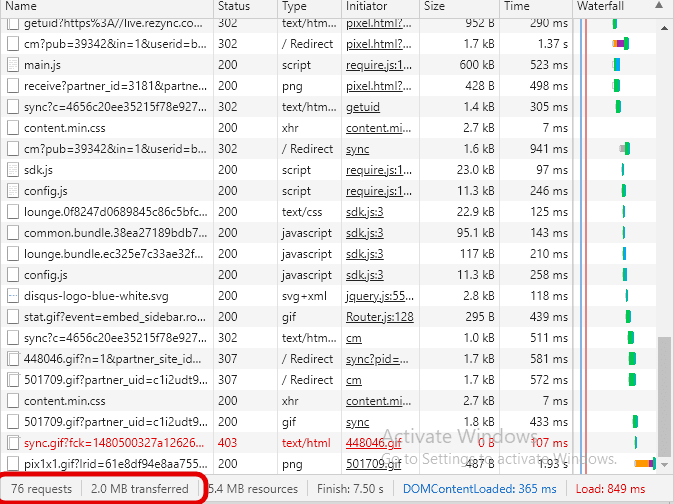This screenshot has width=674, height=504.
Task: Select the receive?partner_id=3181 request name
Action: coord(115,86)
